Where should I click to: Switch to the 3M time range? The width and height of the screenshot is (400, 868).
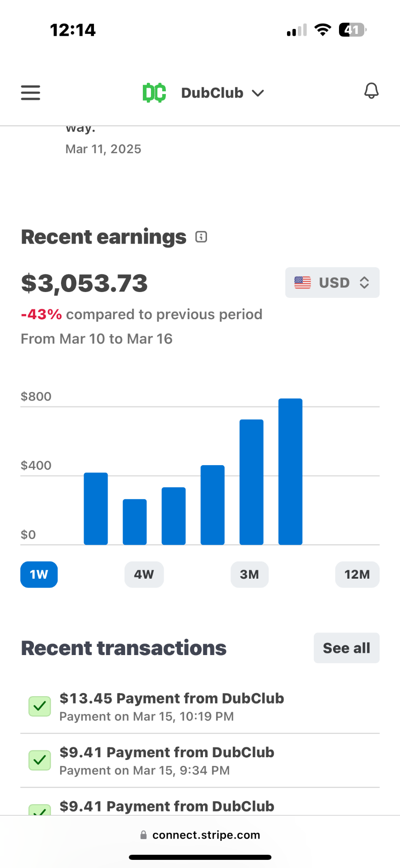tap(249, 575)
